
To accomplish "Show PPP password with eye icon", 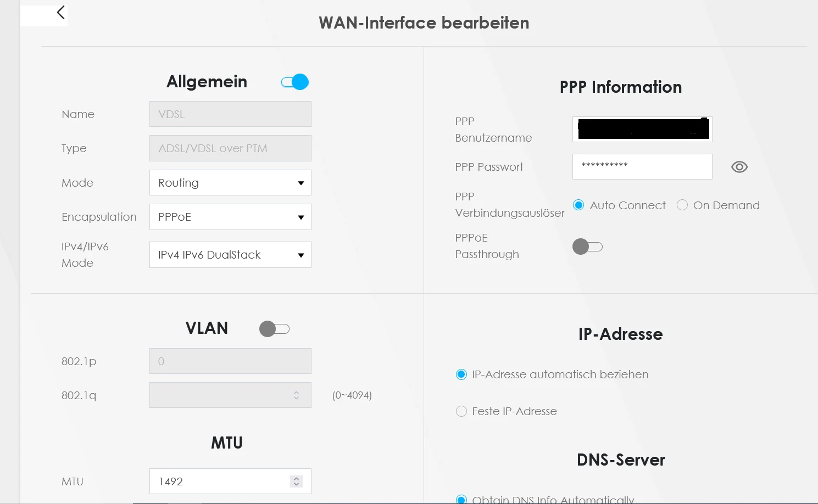I will pos(739,167).
